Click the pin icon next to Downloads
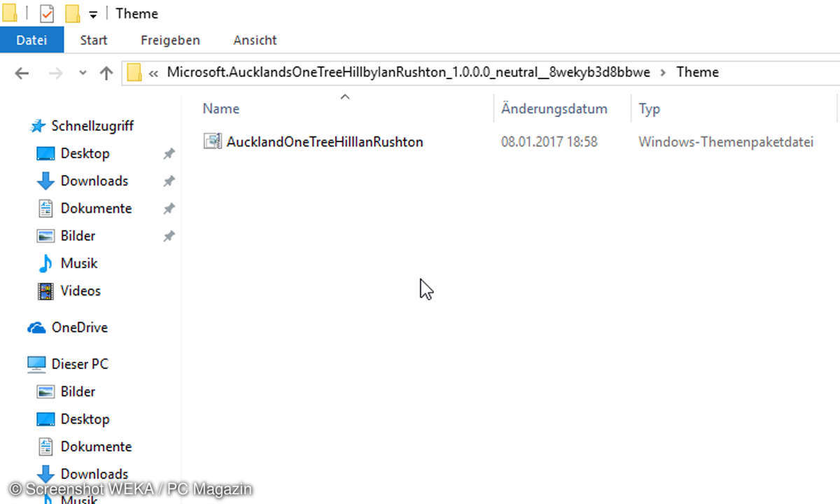Viewport: 840px width, 504px height. tap(169, 181)
